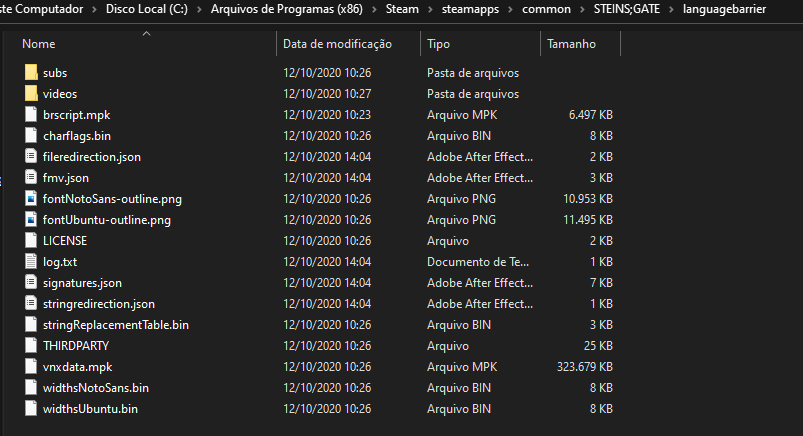Viewport: 803px width, 436px height.
Task: Go to Arquivos de Programas (x86) breadcrumb
Action: (x=287, y=9)
